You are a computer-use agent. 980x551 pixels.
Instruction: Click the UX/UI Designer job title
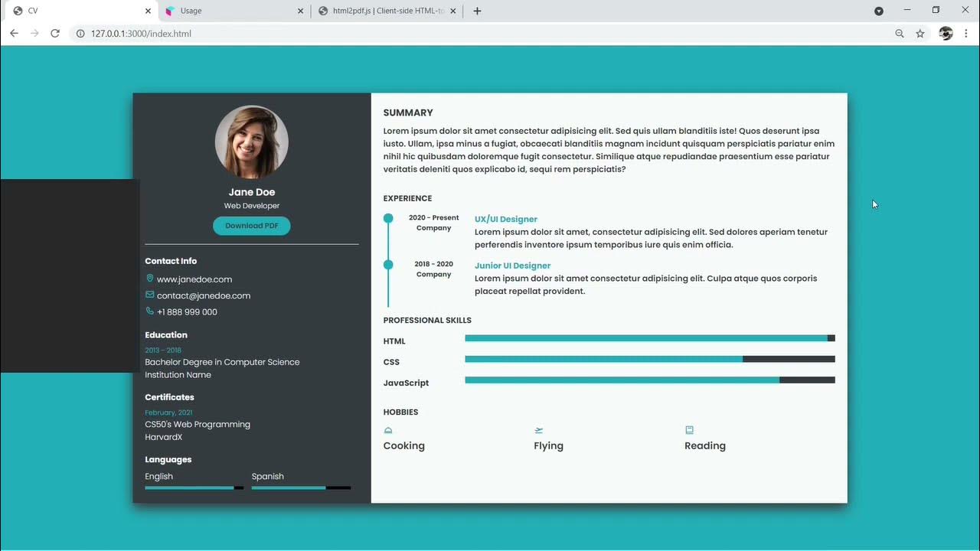(506, 219)
